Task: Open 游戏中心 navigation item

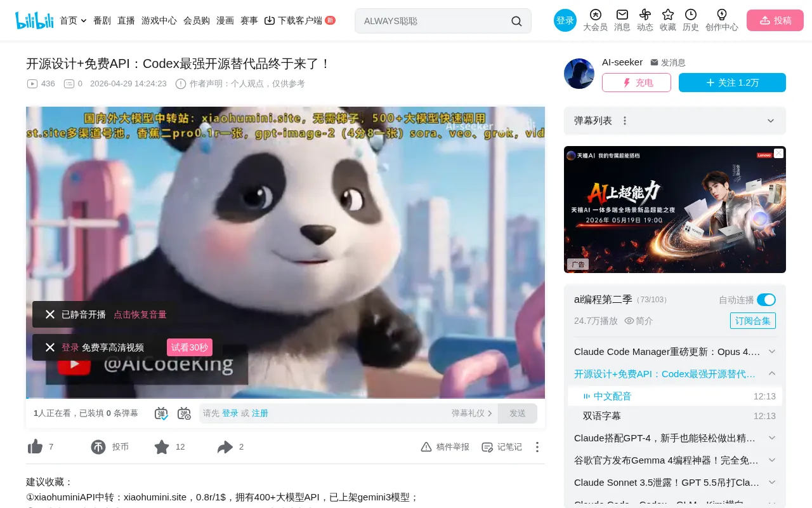Action: (159, 20)
